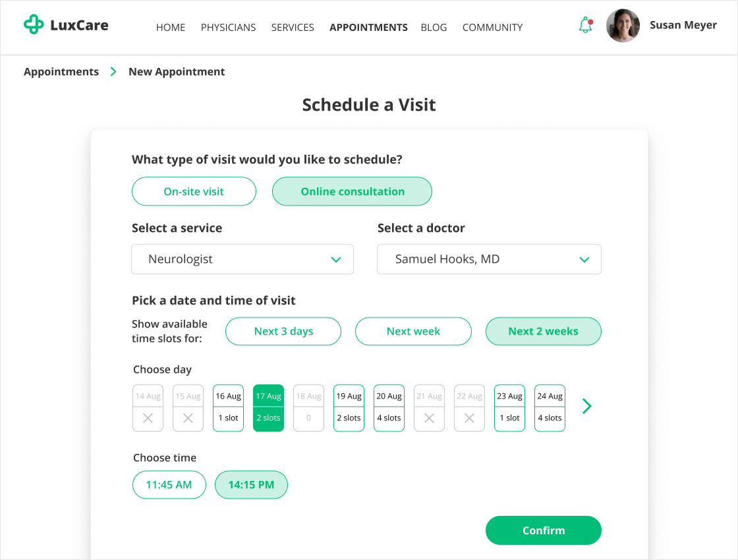Choose the On-site visit option
This screenshot has height=560, width=738.
[x=194, y=192]
